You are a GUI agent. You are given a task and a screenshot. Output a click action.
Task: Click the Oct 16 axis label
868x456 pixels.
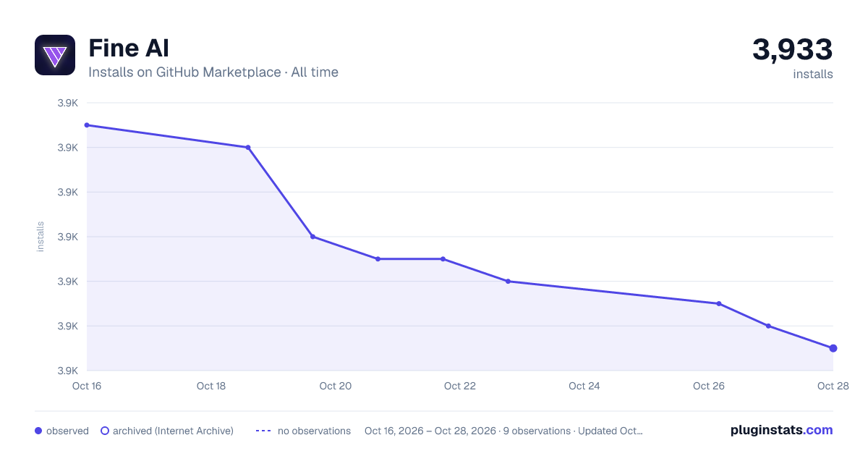pyautogui.click(x=87, y=386)
